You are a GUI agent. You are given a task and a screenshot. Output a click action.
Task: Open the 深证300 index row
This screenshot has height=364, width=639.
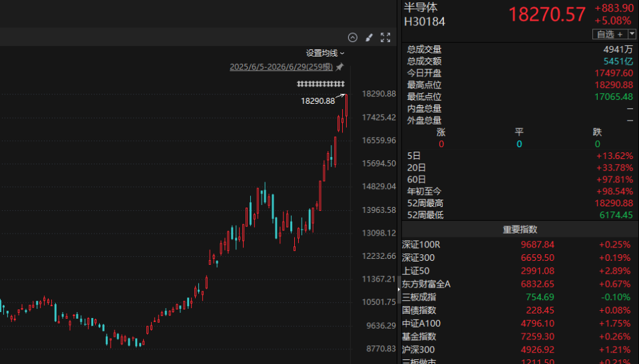point(520,258)
